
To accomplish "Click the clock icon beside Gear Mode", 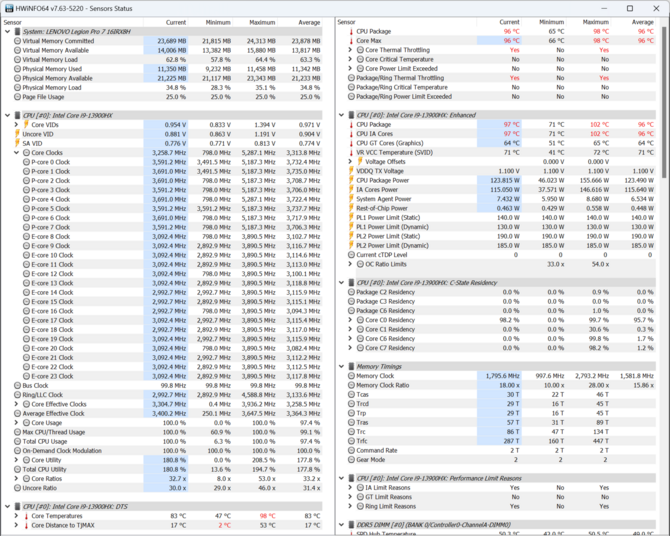I will click(351, 460).
